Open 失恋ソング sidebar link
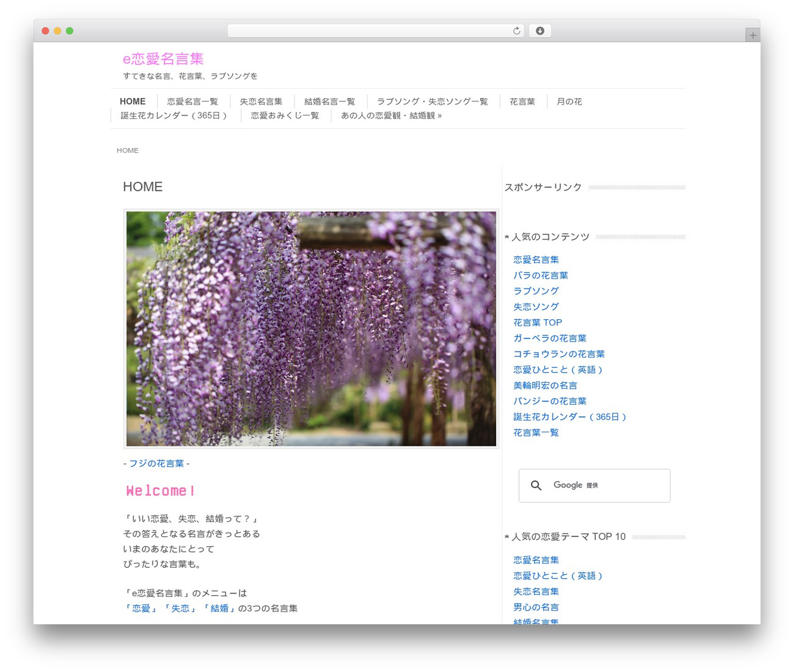794x672 pixels. (536, 307)
